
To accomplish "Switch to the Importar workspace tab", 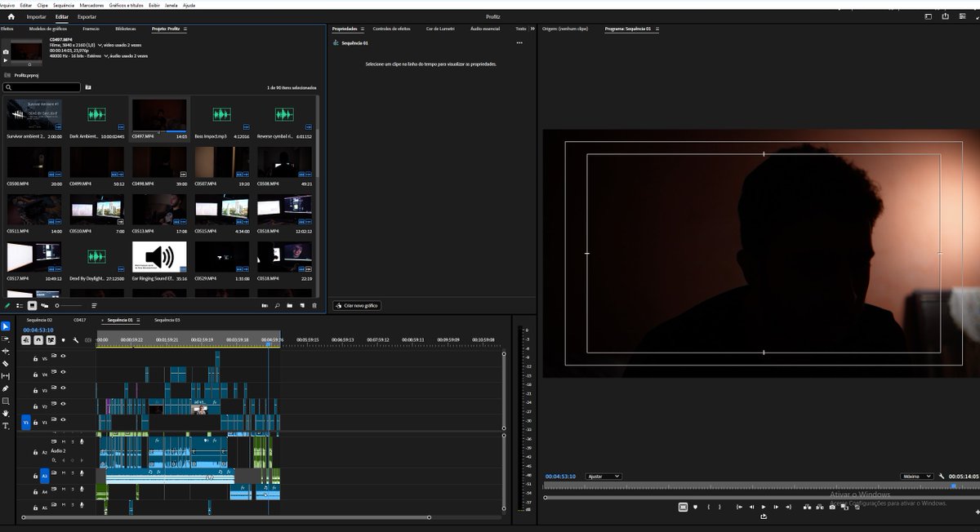I will [x=37, y=16].
